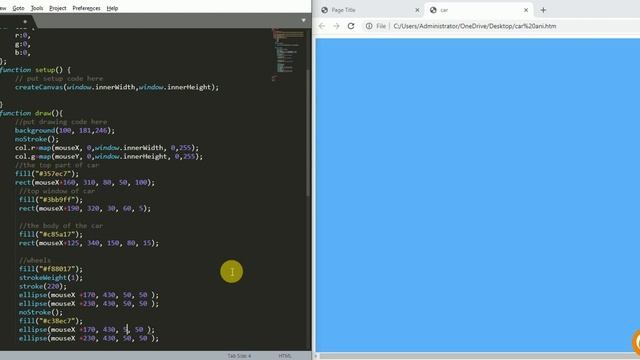Click the background(100, 181,246) line
640x360 pixels.
(x=65, y=131)
